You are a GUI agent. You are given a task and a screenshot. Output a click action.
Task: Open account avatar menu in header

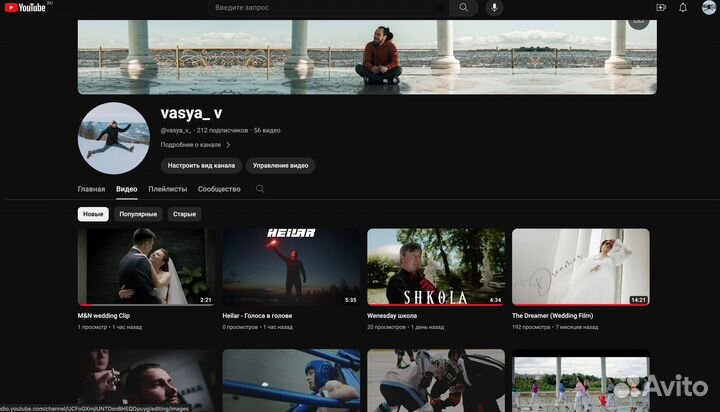click(708, 7)
